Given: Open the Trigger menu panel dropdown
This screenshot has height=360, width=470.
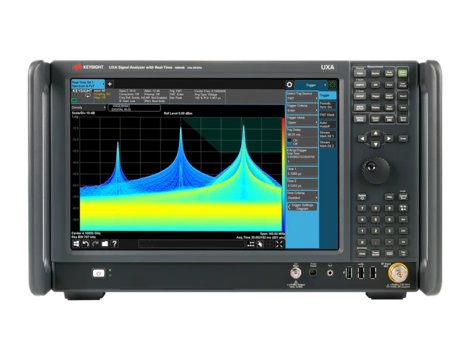Looking at the screenshot, I should [x=311, y=85].
